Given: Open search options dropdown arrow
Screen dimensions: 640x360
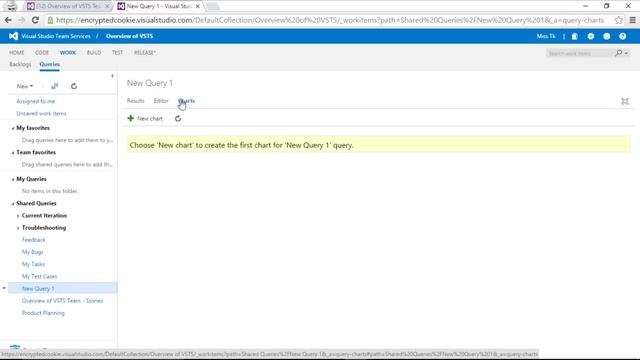Looking at the screenshot, I should [626, 53].
